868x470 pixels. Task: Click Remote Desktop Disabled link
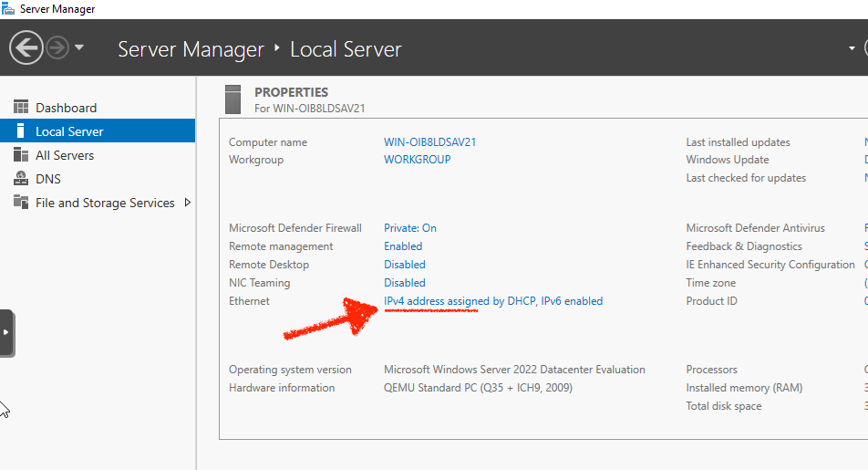tap(405, 265)
